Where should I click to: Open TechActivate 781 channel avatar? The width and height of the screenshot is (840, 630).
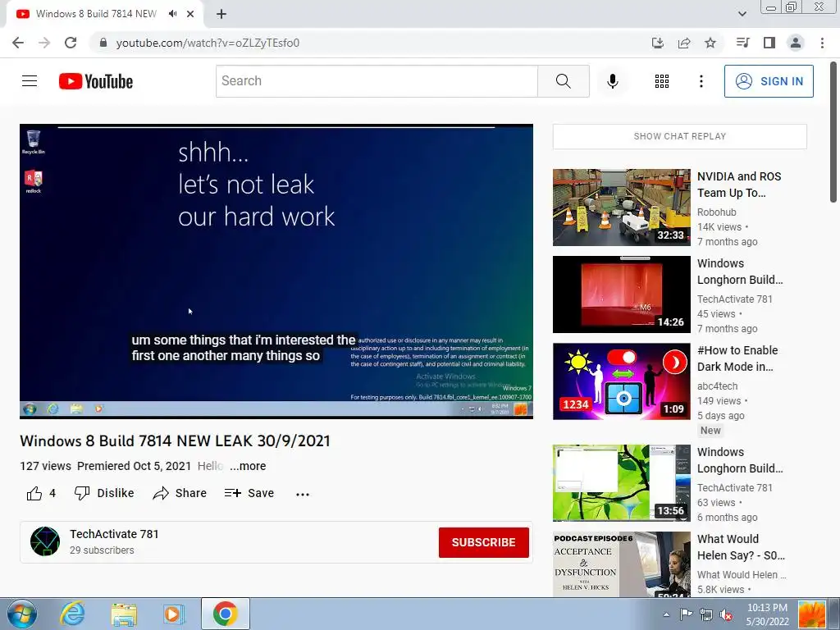click(x=45, y=541)
